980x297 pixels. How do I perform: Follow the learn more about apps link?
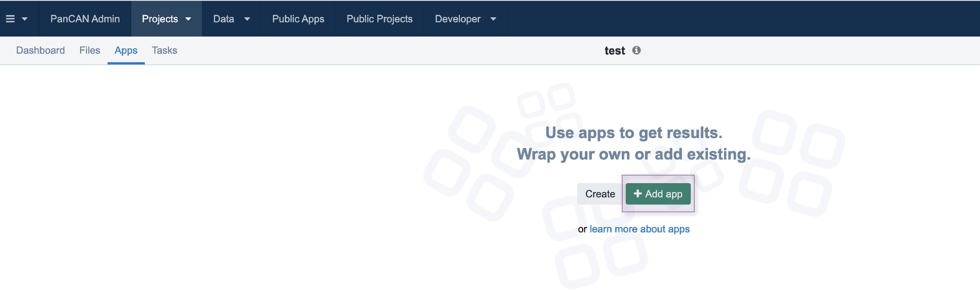pyautogui.click(x=639, y=229)
